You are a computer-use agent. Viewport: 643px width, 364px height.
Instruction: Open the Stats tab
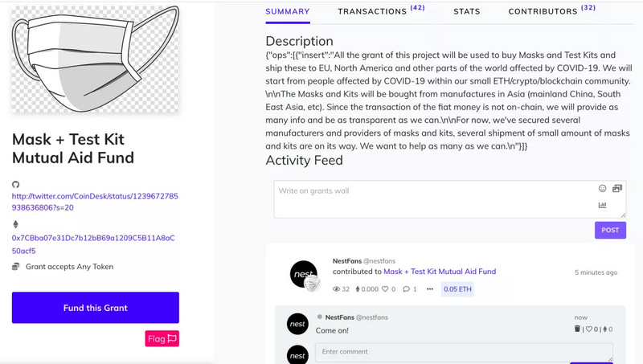point(467,11)
